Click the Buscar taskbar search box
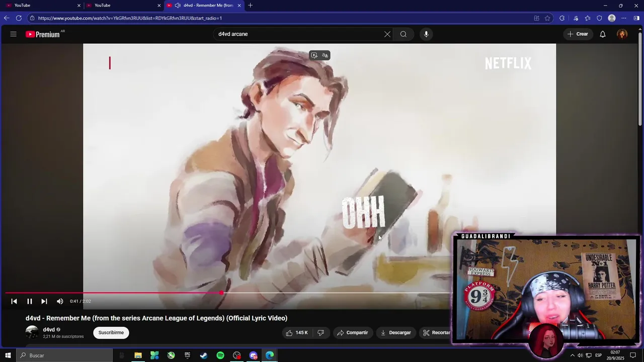This screenshot has height=362, width=644. pyautogui.click(x=64, y=355)
